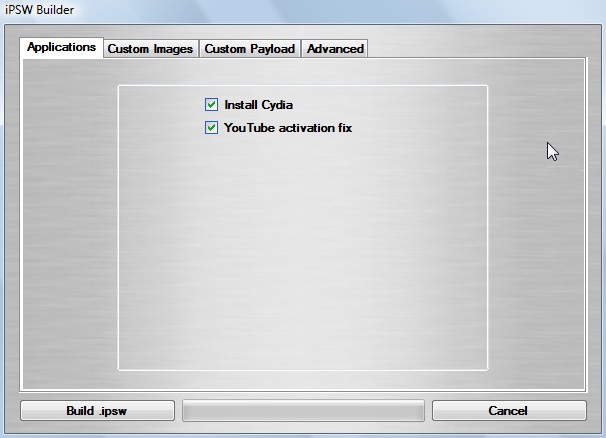The height and width of the screenshot is (438, 606).
Task: Click the iPSW Builder window title
Action: pyautogui.click(x=39, y=10)
